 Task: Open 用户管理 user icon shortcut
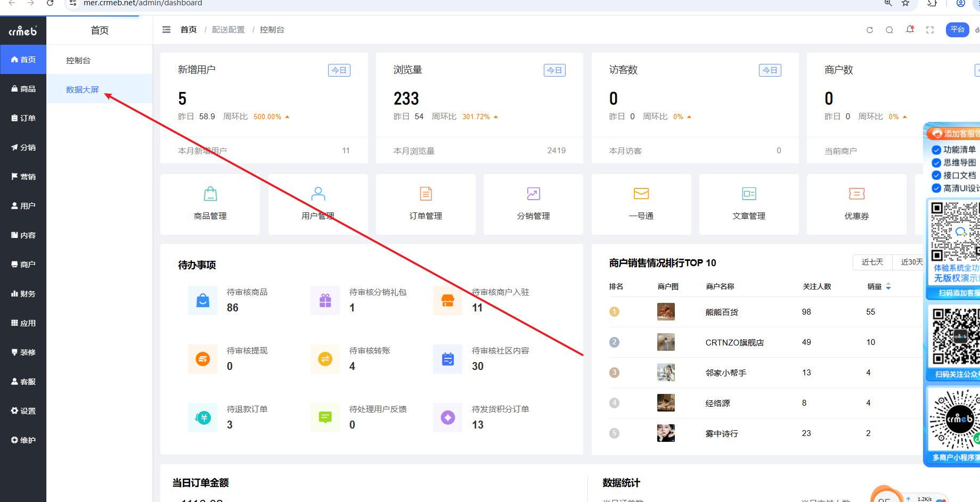coord(318,194)
